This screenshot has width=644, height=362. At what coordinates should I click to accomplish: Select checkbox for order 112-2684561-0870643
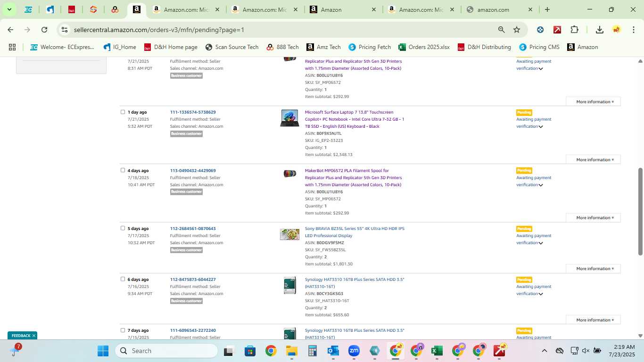point(123,228)
